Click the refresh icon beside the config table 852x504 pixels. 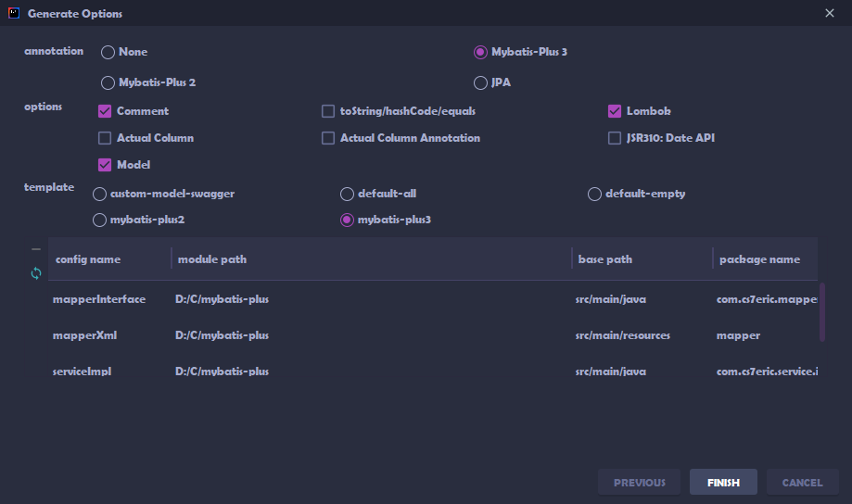pos(36,273)
